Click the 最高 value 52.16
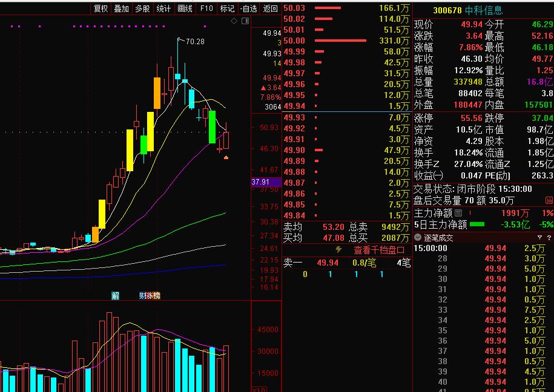Screen dimensions: 554x392 point(542,36)
